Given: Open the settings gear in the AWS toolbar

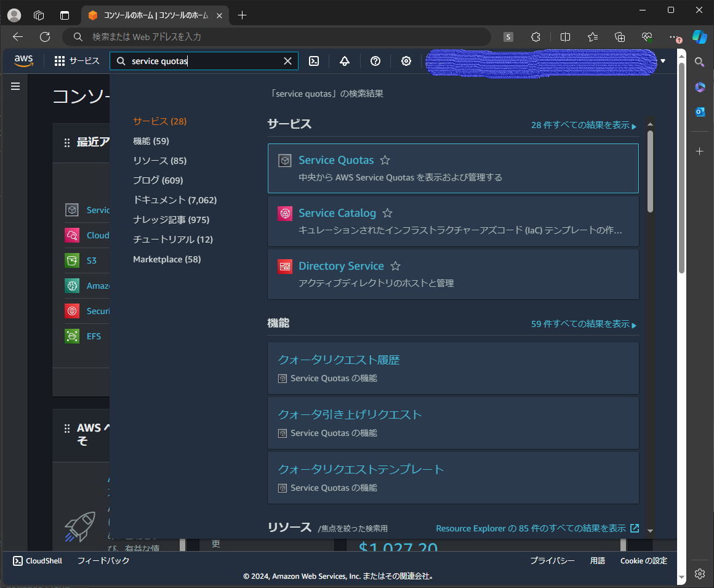Looking at the screenshot, I should (406, 61).
